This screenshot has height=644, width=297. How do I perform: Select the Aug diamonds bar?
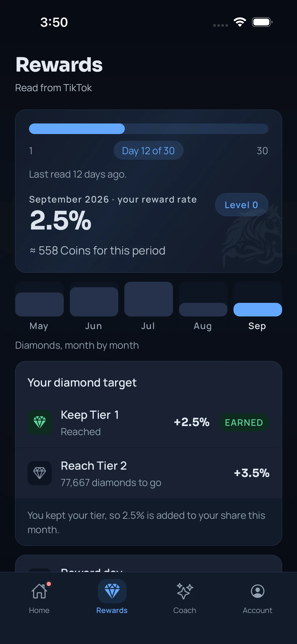203,310
